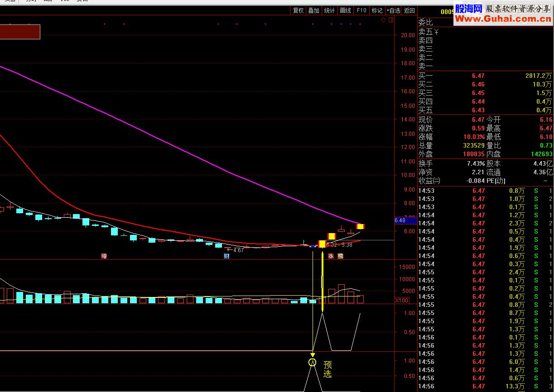Click the 6.48 current price tag on the axis
Screen dimensions: 554x392
click(x=405, y=220)
